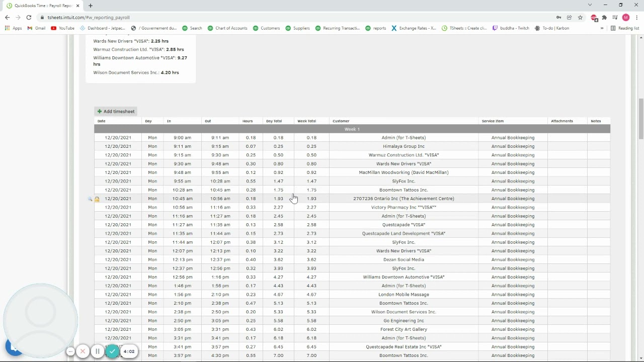644x362 pixels.
Task: Select Himalaya Group Inc customer cell
Action: tap(404, 146)
